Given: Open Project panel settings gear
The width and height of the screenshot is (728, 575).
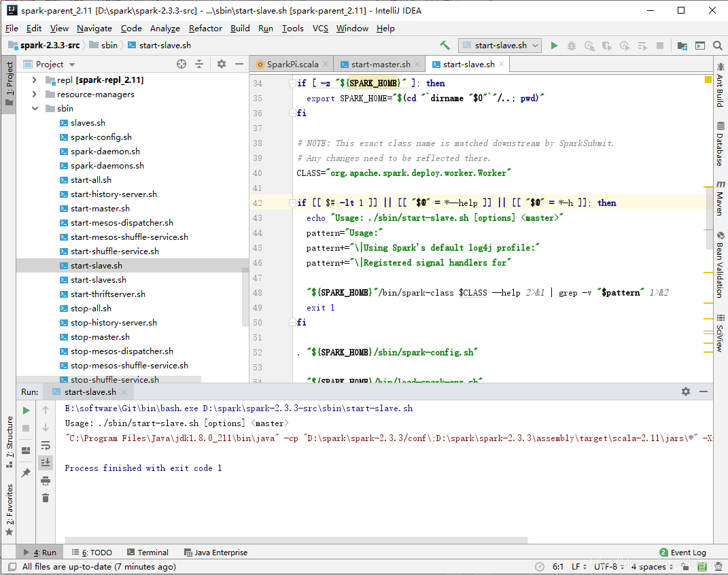Looking at the screenshot, I should (222, 64).
